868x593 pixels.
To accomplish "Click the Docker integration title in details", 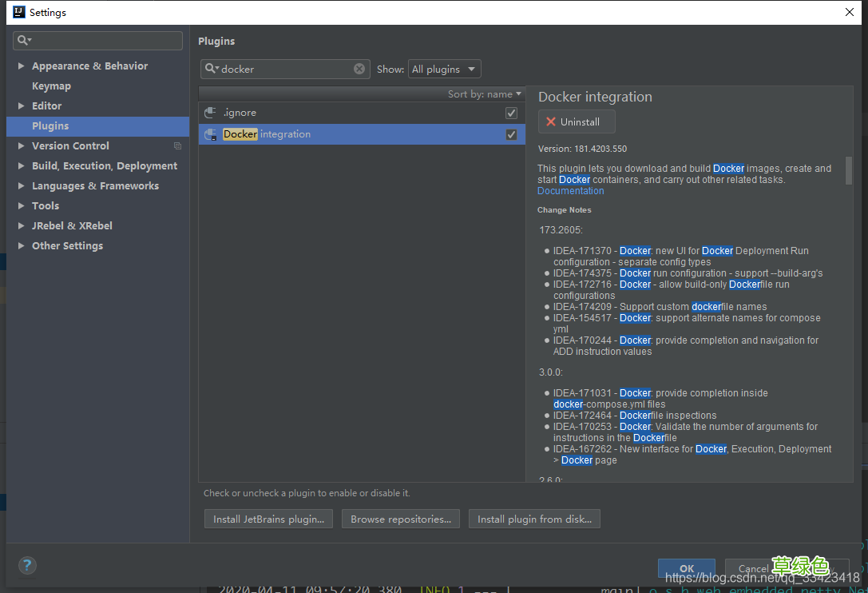I will point(595,97).
